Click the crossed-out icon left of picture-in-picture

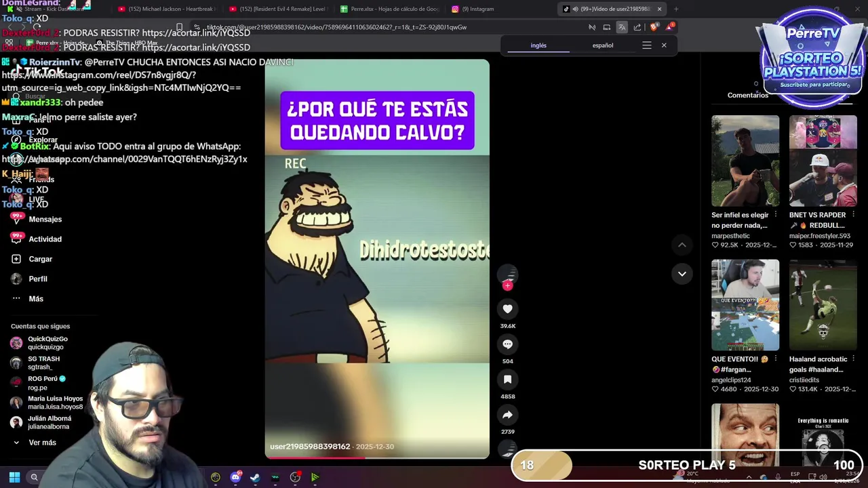pyautogui.click(x=592, y=27)
